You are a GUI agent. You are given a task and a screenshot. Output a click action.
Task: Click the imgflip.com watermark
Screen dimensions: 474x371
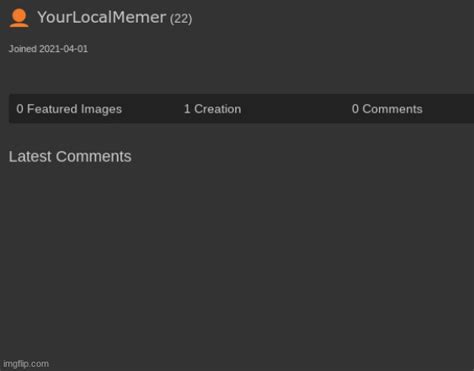[x=26, y=364]
